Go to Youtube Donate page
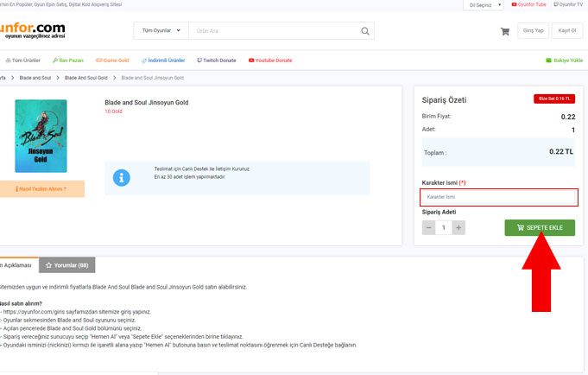This screenshot has height=375, width=588. (x=270, y=60)
